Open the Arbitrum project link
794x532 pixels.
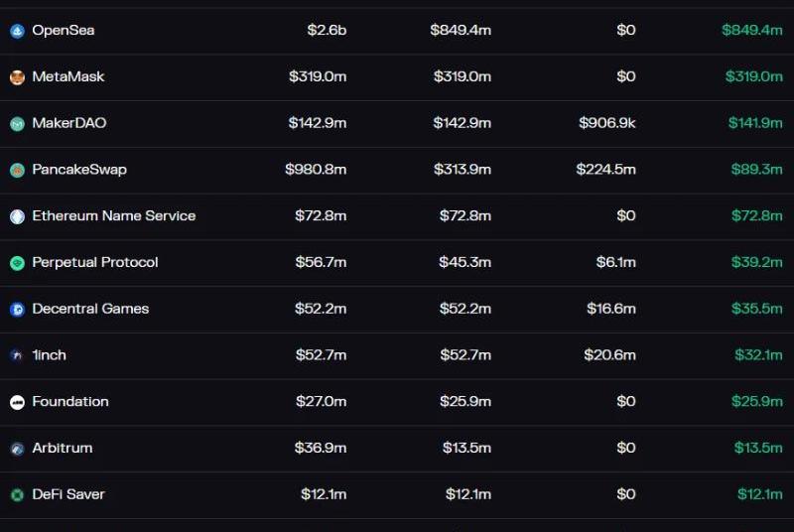63,448
